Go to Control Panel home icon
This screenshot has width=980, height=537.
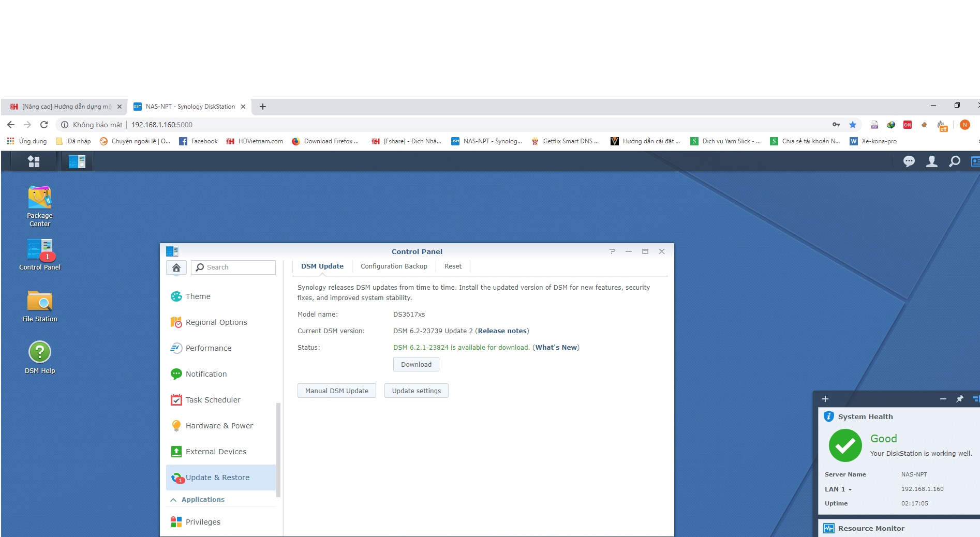pyautogui.click(x=176, y=267)
